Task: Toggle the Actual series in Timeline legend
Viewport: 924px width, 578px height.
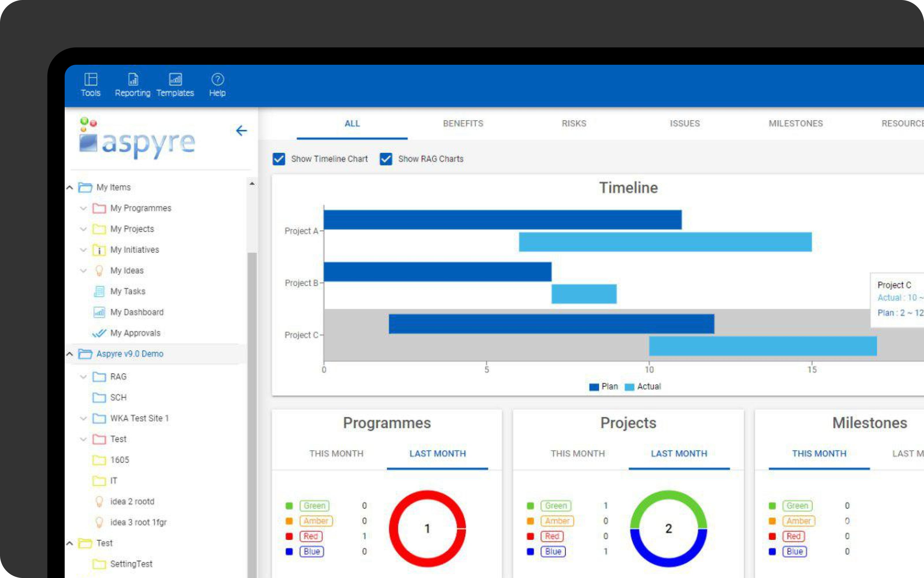Action: coord(643,386)
